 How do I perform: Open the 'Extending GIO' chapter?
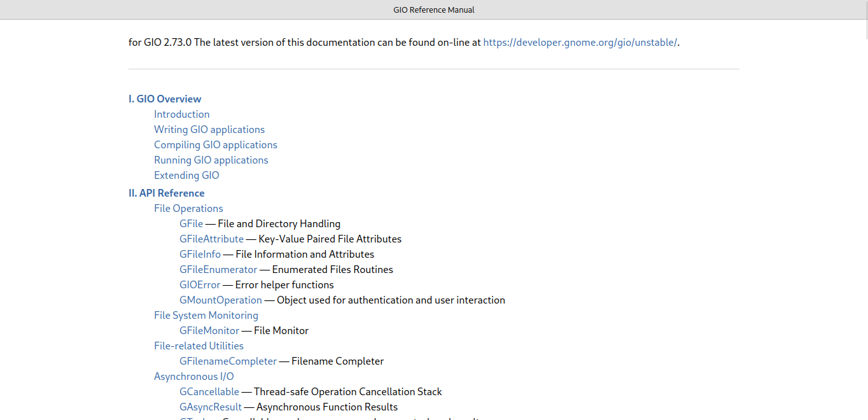point(186,175)
